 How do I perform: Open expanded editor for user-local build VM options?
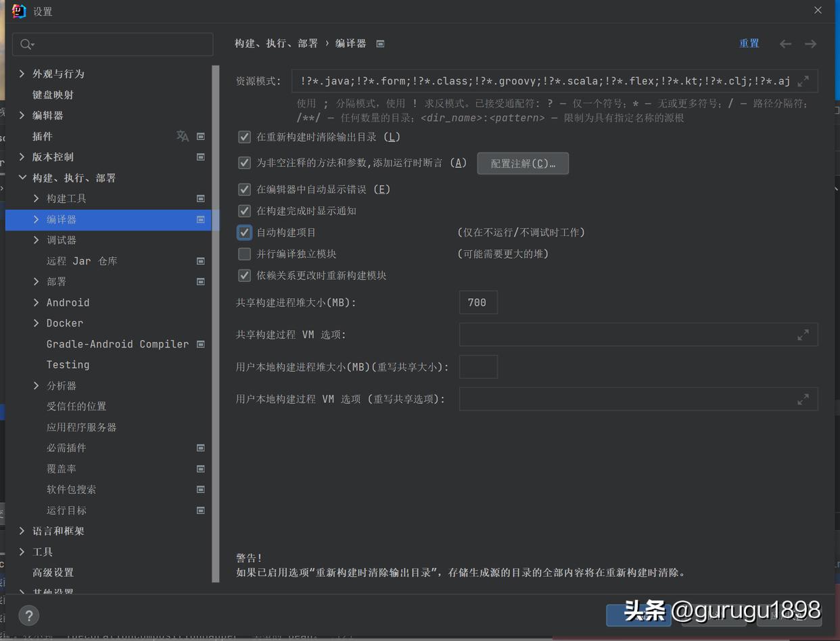click(803, 399)
